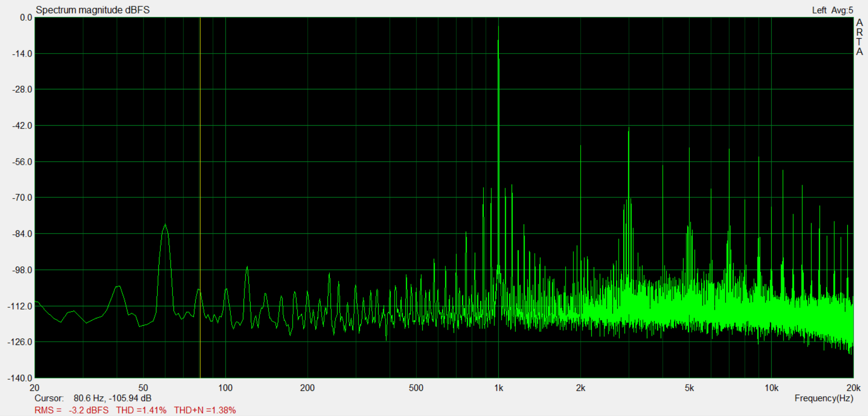This screenshot has height=416, width=868.
Task: Click the -84.0 dB axis label
Action: click(22, 234)
